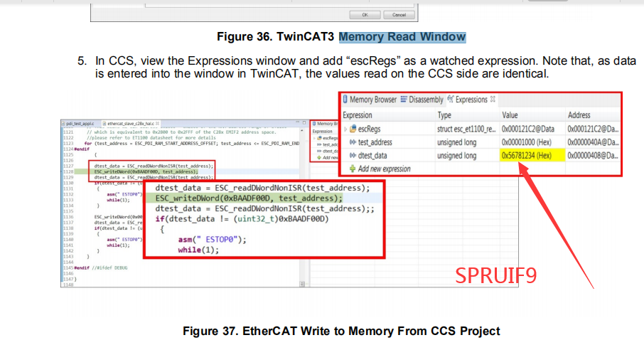Click the if(dtest_data != line in enlarged code
Viewport: 644px width, 345px height.
click(242, 219)
